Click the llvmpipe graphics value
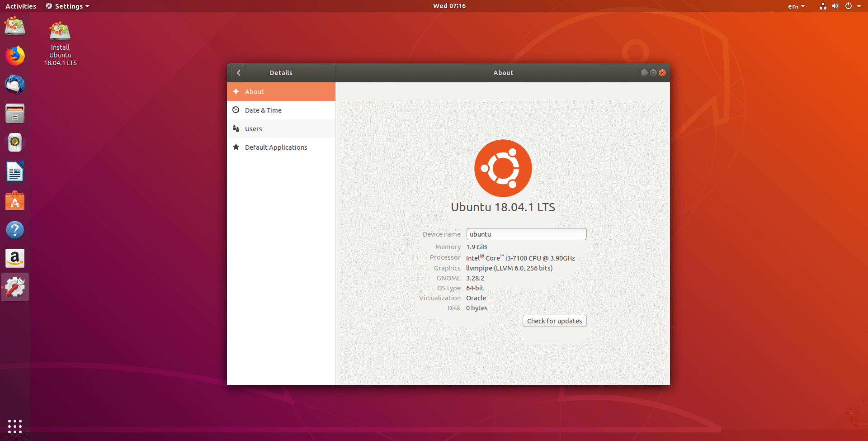Screen dimensions: 868x441 pyautogui.click(x=509, y=268)
